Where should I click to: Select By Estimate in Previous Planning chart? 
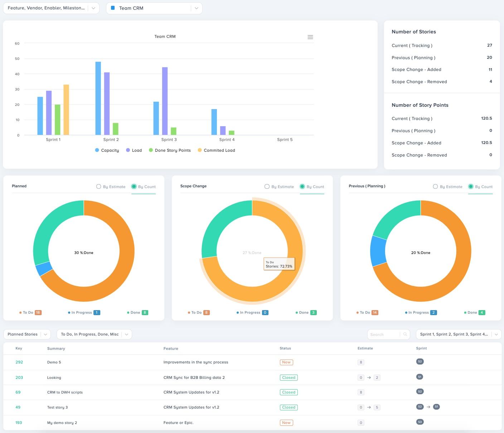[448, 187]
